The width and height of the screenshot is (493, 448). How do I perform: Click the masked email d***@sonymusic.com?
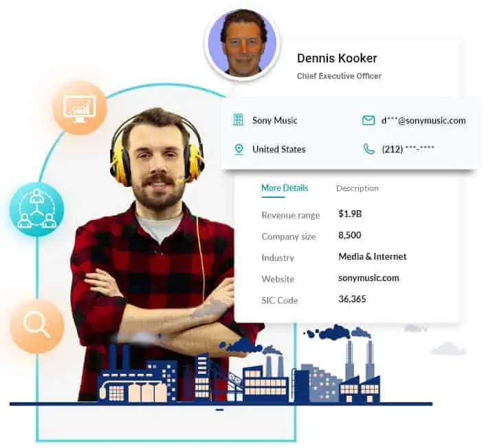tap(424, 121)
